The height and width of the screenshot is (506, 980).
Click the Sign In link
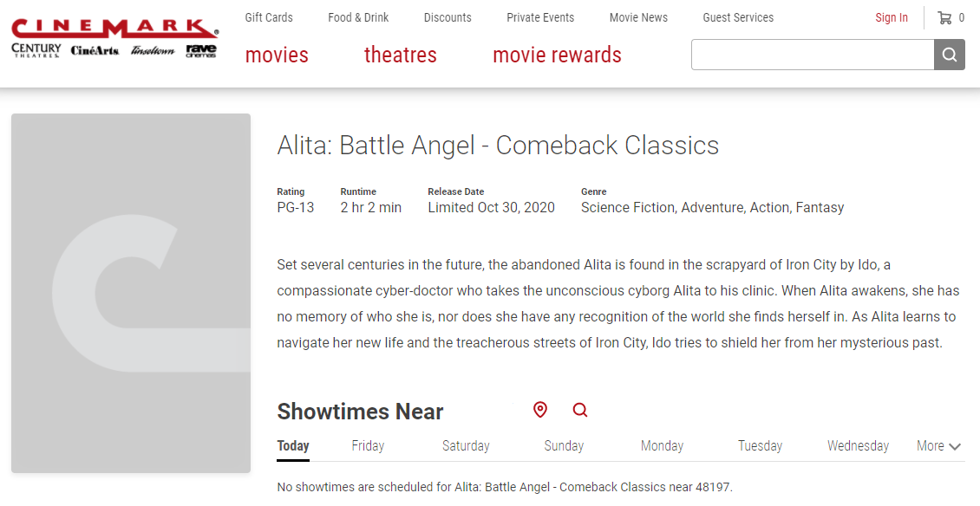[x=892, y=17]
